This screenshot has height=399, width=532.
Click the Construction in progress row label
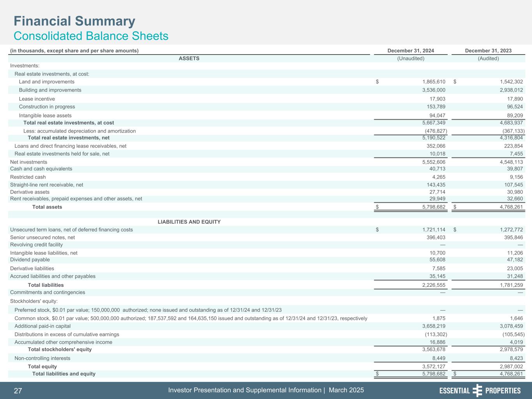(x=47, y=106)
